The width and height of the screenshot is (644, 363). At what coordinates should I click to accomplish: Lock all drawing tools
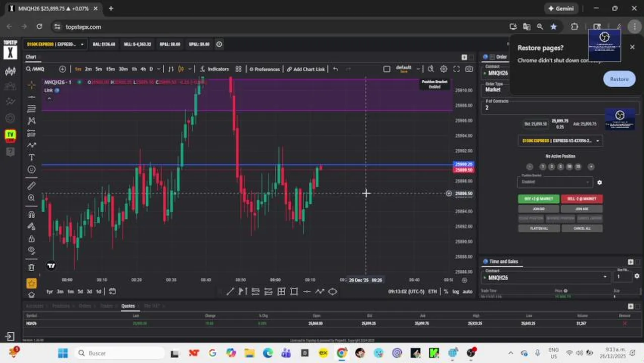(31, 238)
